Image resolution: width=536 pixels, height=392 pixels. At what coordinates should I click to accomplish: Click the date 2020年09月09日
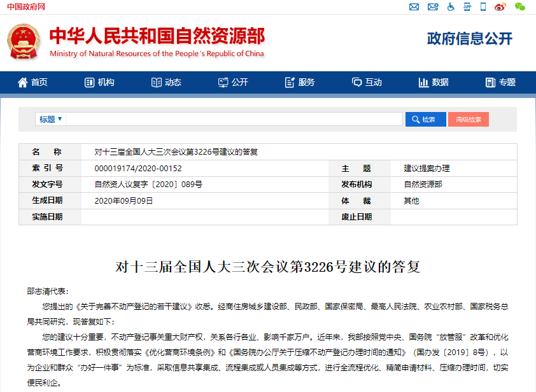pos(123,201)
